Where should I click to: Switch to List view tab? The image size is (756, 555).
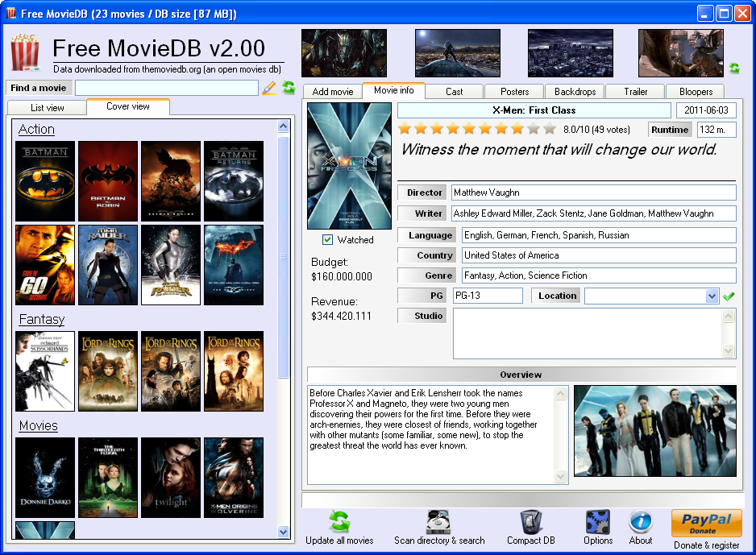[x=48, y=107]
